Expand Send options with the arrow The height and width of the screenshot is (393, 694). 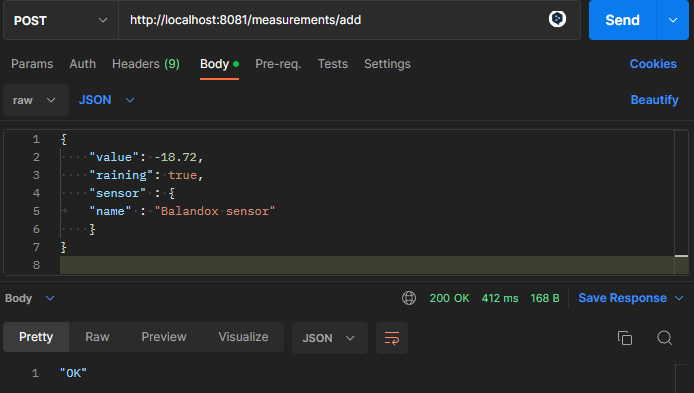[673, 20]
